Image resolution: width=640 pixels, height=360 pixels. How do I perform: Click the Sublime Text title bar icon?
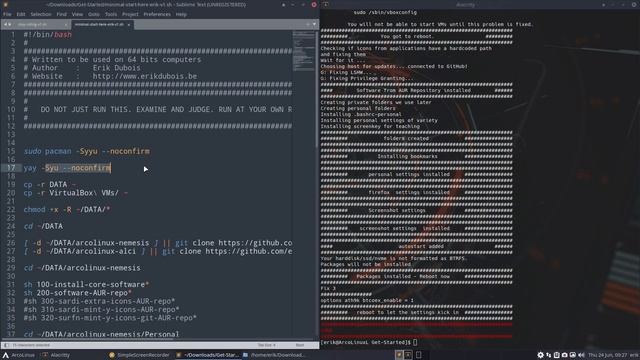pos(6,4)
